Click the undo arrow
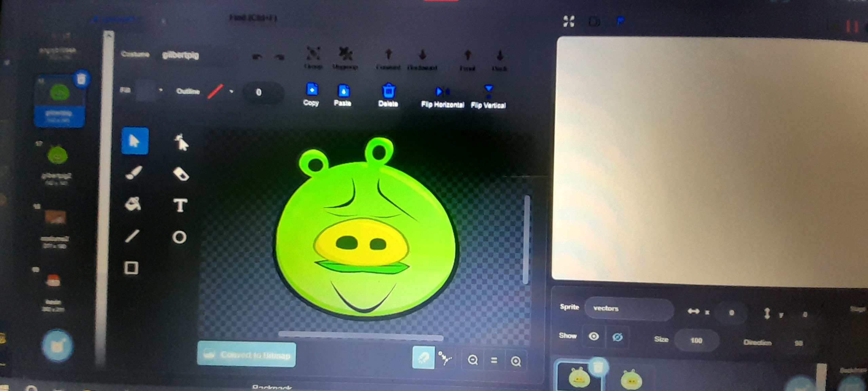 pos(257,57)
